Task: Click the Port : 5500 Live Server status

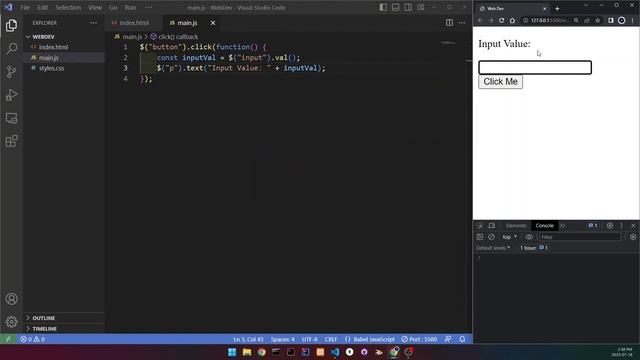Action: coord(419,339)
